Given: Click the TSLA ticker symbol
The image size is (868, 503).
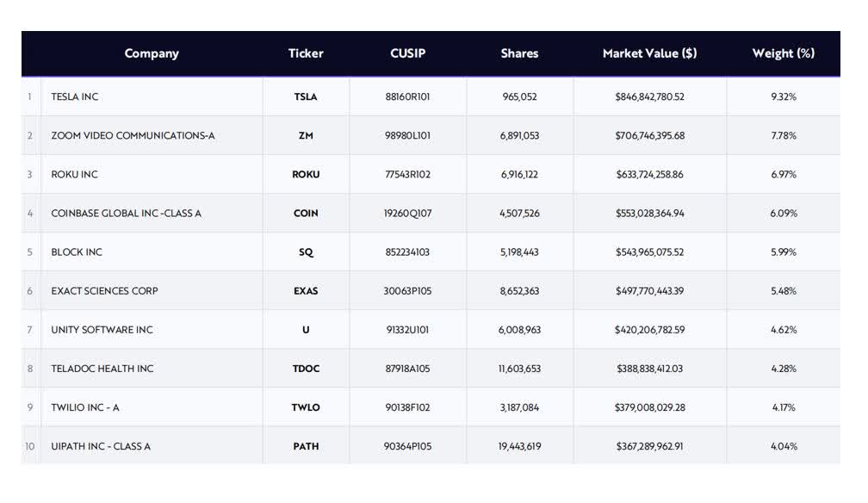Looking at the screenshot, I should tap(306, 96).
